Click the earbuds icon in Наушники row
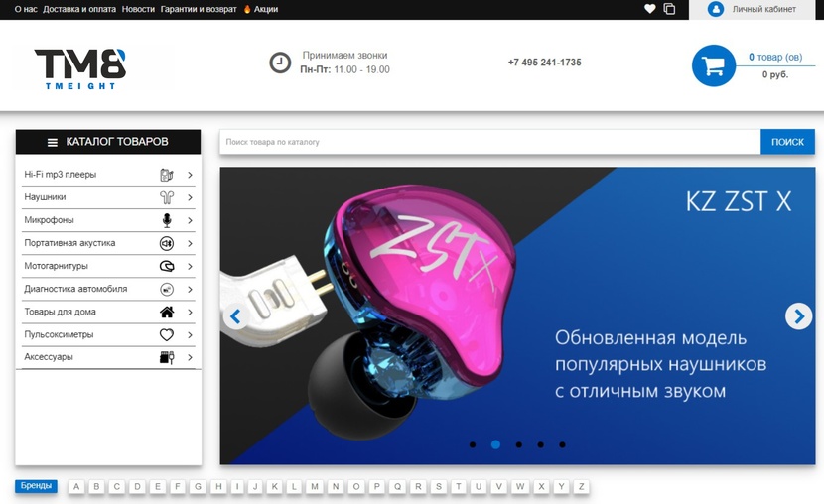The width and height of the screenshot is (824, 504). pyautogui.click(x=167, y=197)
